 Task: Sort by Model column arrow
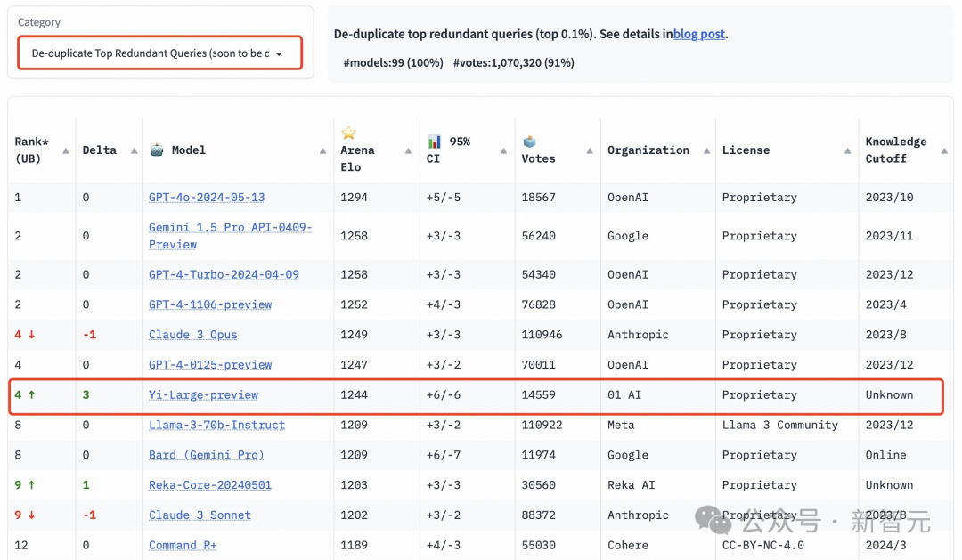(322, 150)
